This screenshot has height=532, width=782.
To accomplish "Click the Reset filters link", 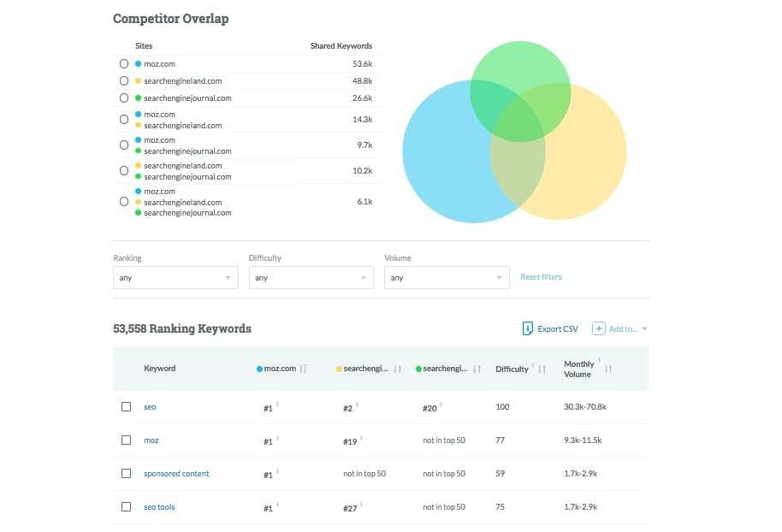I will (x=541, y=277).
